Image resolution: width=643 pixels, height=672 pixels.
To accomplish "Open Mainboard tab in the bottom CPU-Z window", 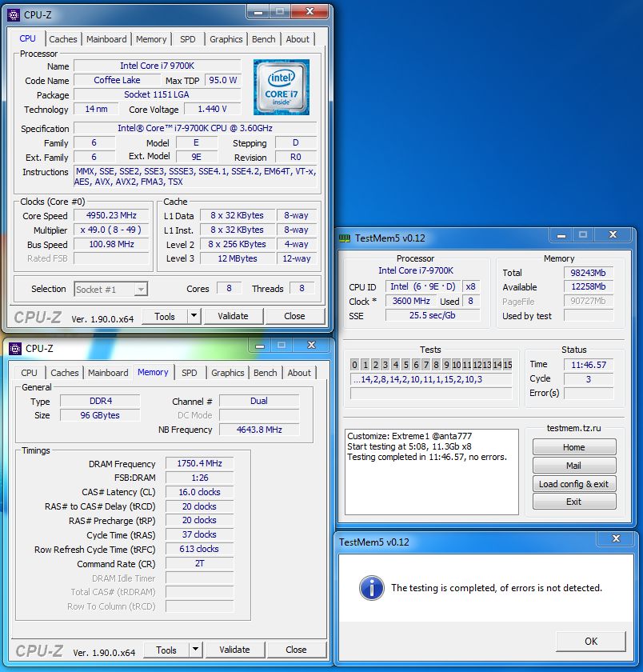I will point(108,373).
